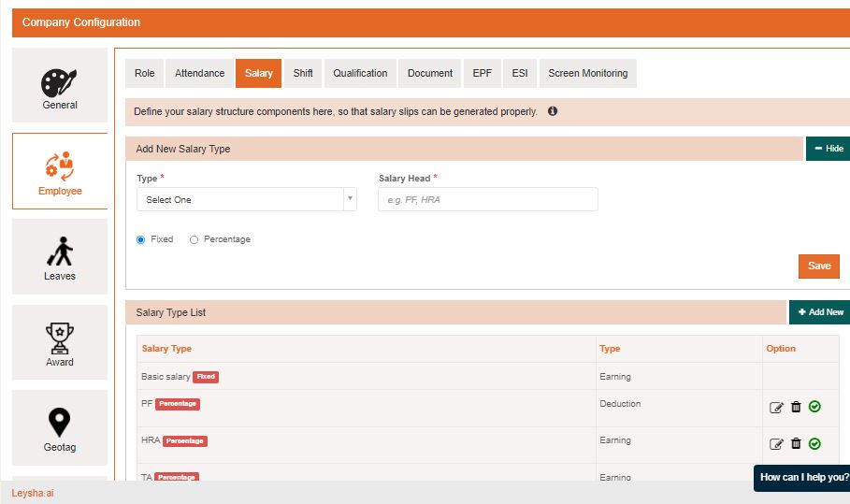
Task: Switch to the ESI tab
Action: tap(520, 73)
